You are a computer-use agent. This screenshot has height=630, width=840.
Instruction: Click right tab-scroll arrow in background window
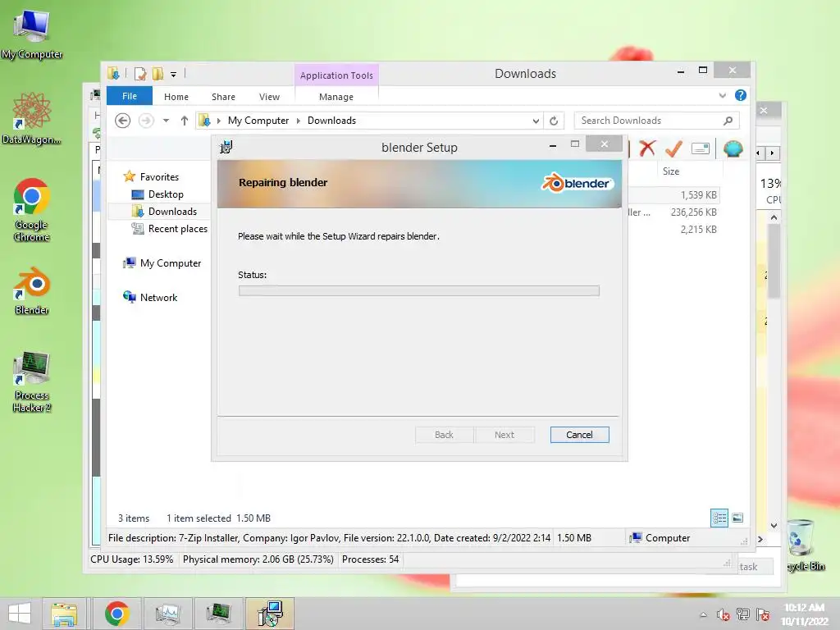coord(772,153)
